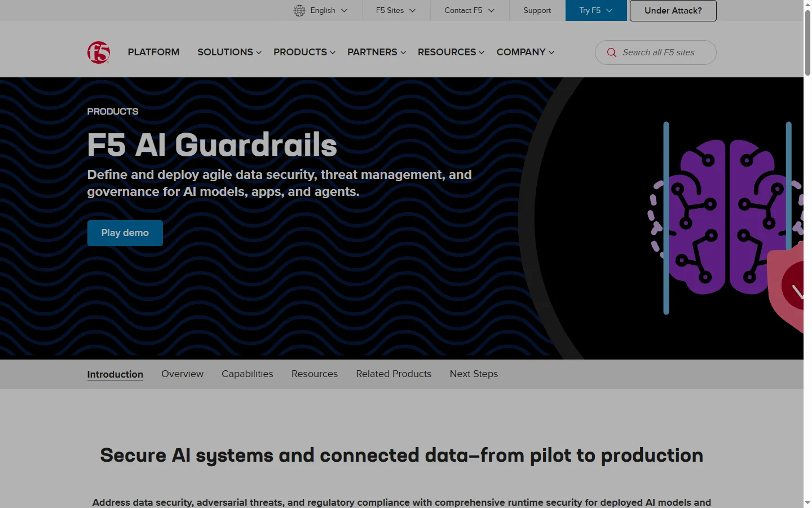The height and width of the screenshot is (508, 812).
Task: Open the Platform menu item
Action: [153, 52]
